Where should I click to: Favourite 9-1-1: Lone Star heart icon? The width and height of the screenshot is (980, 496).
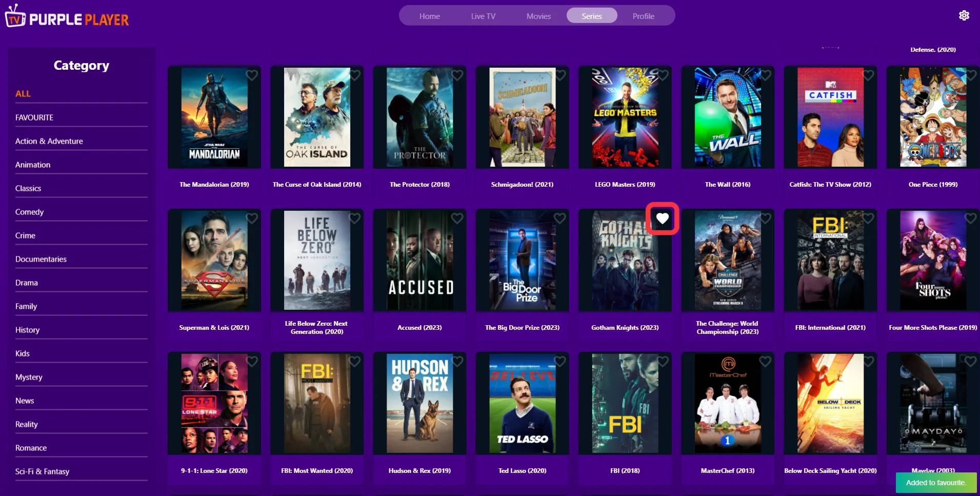[252, 362]
